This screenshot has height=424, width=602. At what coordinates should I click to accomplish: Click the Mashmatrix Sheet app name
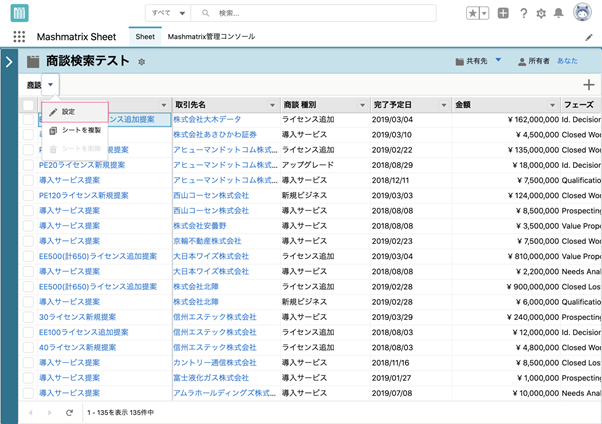pos(76,37)
